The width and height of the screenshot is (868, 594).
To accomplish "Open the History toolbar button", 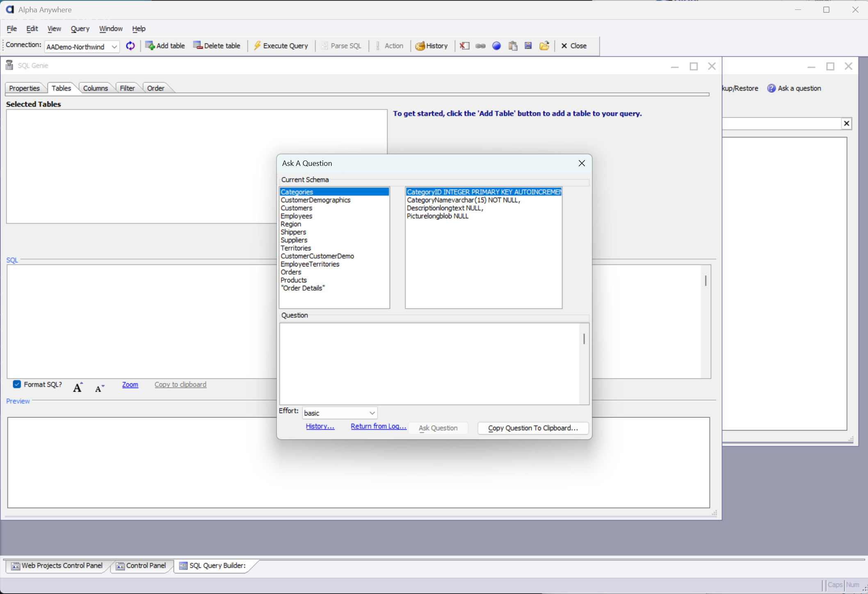I will tap(432, 46).
